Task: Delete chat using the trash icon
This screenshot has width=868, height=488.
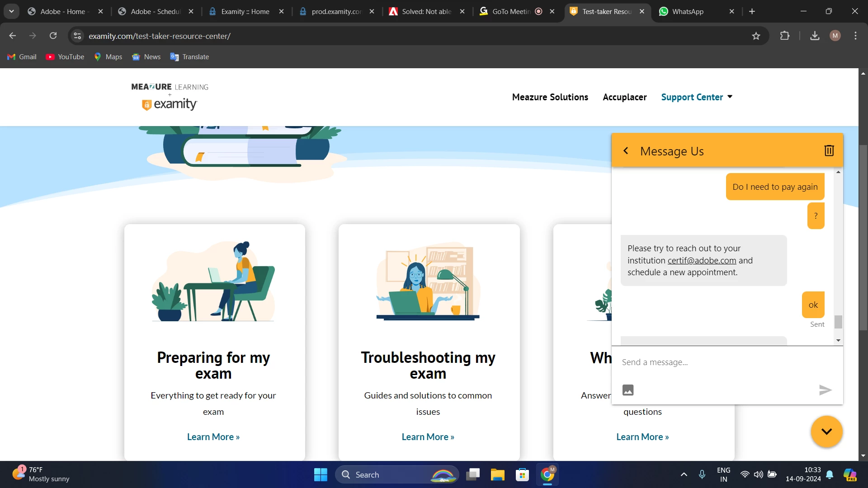Action: (829, 150)
